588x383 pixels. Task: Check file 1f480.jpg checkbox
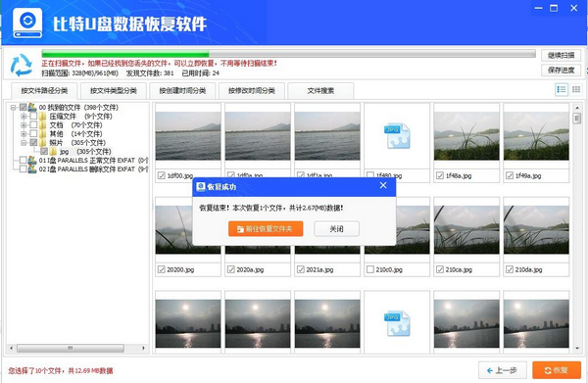click(370, 175)
